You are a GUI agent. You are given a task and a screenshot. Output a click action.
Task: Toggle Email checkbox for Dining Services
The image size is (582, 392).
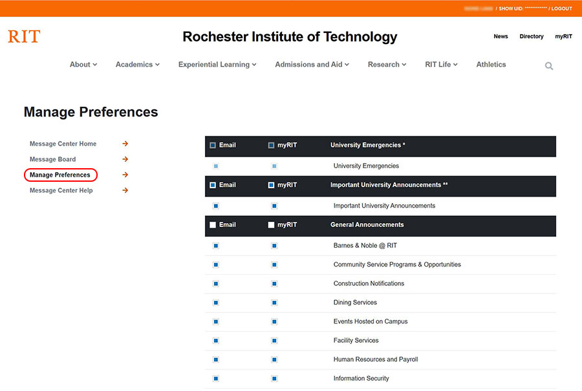pos(216,303)
